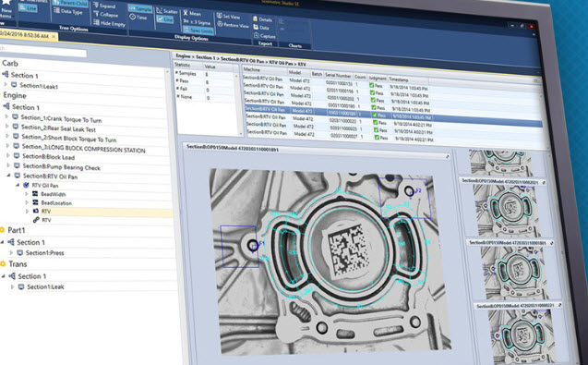Close the 8:52:36 AM tab
This screenshot has width=588, height=365.
click(54, 36)
